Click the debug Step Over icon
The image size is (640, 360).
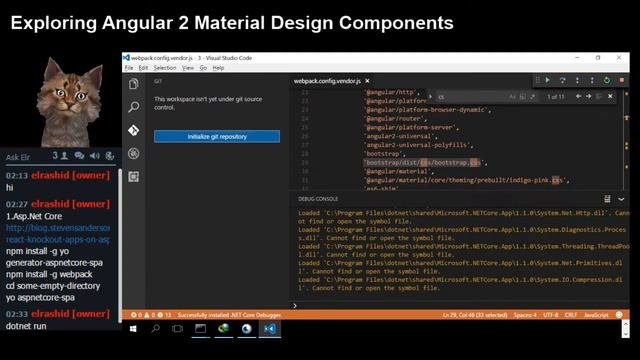[562, 80]
